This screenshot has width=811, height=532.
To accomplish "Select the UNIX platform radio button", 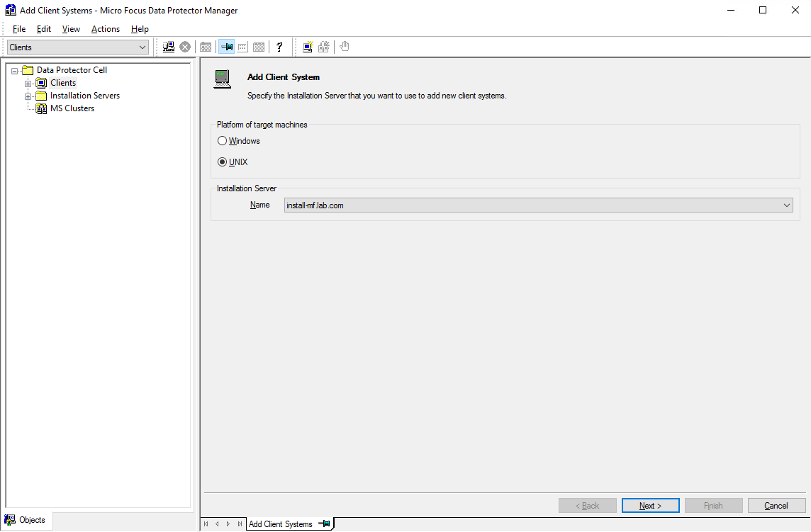I will 223,162.
